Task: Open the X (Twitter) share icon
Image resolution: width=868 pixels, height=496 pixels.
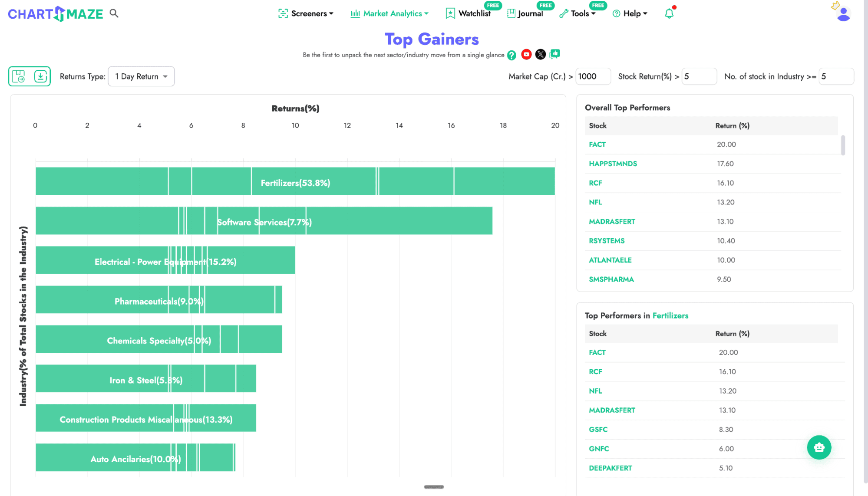Action: [541, 55]
